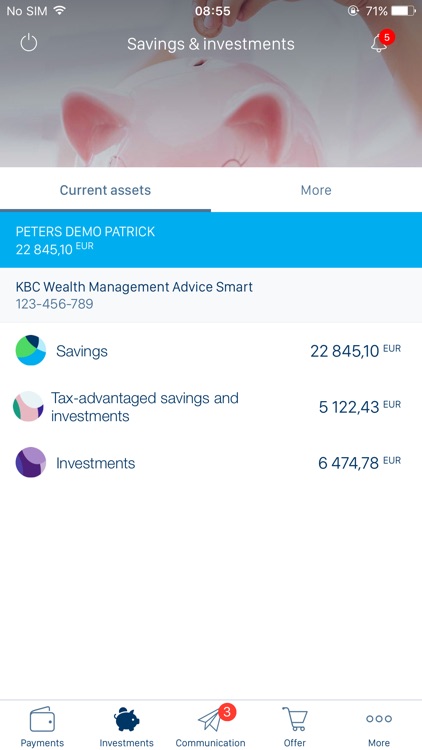
Task: Tap the red badge showing 5 notifications
Action: (x=387, y=36)
